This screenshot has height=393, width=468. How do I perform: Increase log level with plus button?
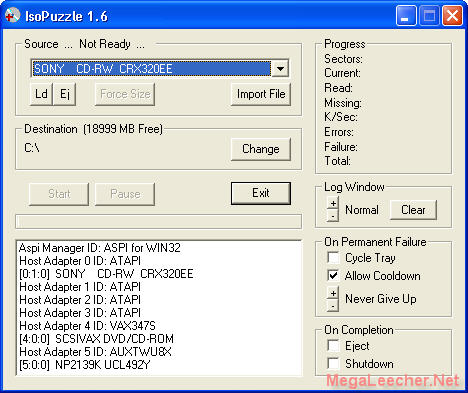point(333,203)
